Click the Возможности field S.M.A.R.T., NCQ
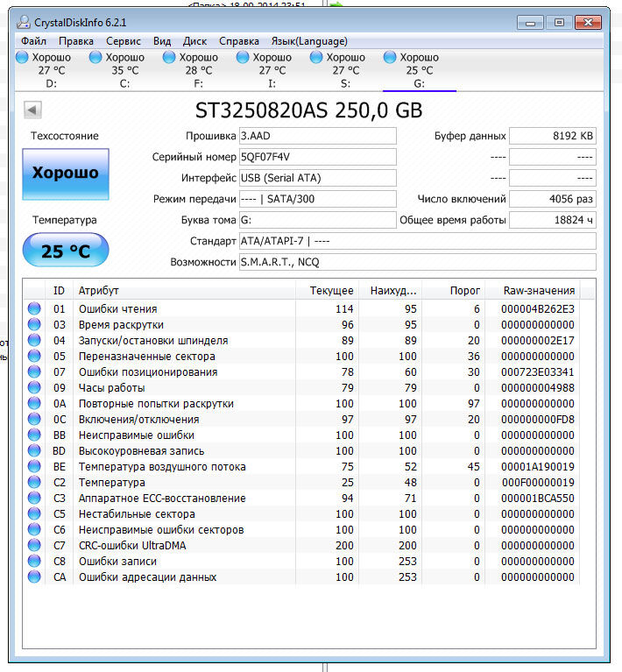 [418, 262]
